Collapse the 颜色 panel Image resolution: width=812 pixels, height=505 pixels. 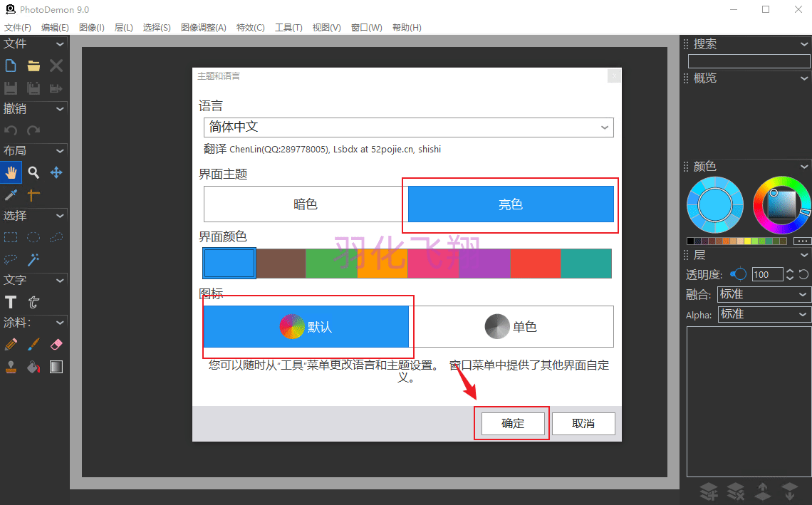click(x=804, y=166)
